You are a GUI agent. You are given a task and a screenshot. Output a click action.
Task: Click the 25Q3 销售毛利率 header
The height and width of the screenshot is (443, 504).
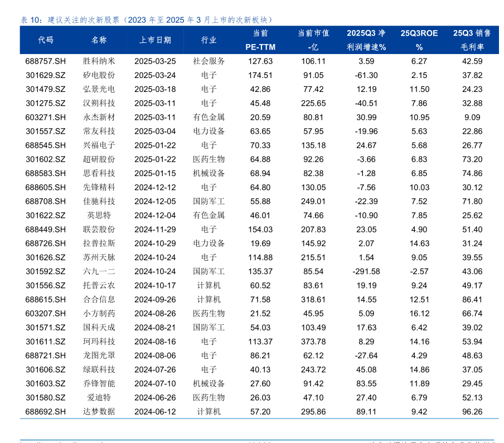(472, 40)
